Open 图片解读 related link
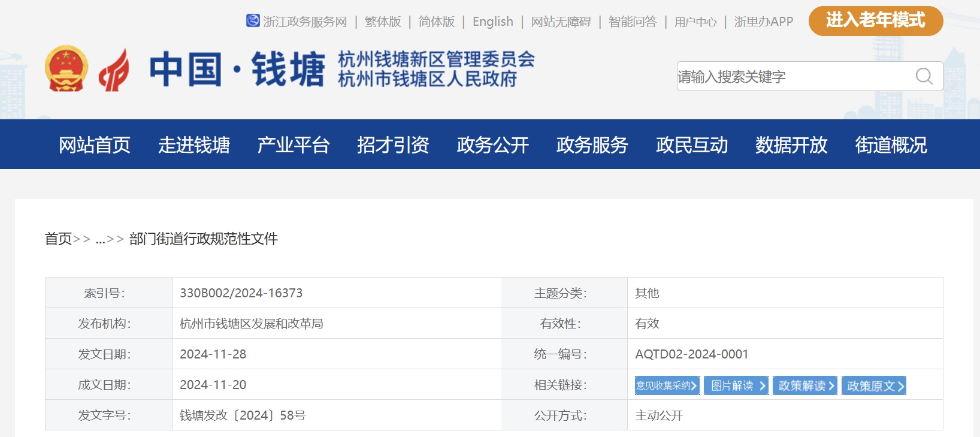This screenshot has width=980, height=437. tap(736, 385)
